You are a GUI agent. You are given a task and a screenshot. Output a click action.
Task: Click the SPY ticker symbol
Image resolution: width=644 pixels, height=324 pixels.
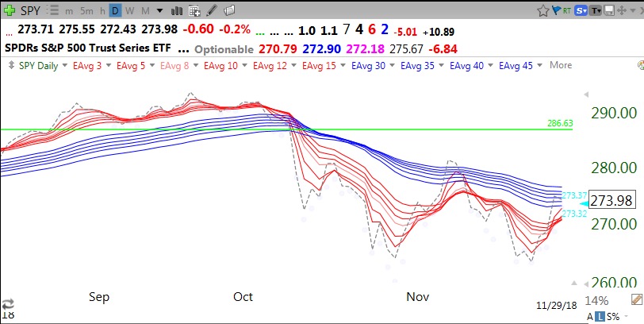[30, 10]
